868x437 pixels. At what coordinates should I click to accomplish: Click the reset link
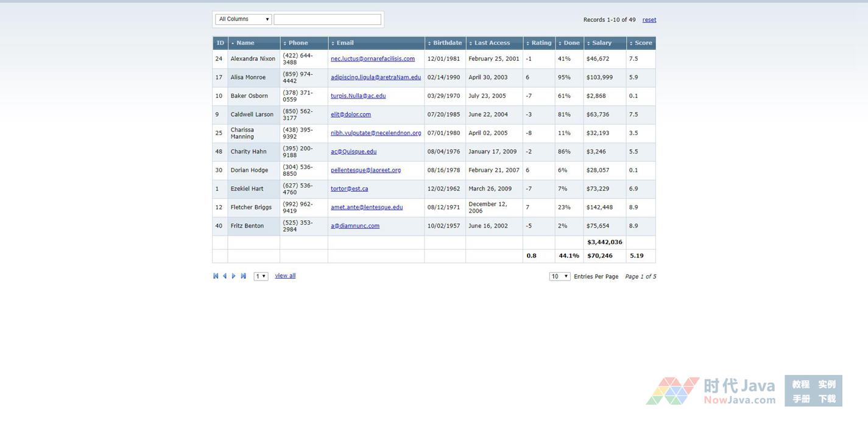click(x=649, y=20)
